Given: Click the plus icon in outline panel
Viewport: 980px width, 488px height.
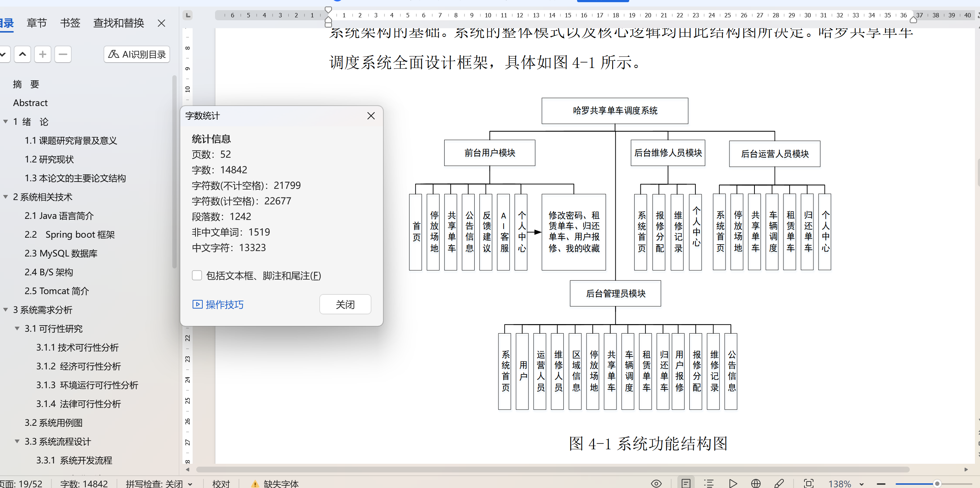Looking at the screenshot, I should tap(43, 54).
